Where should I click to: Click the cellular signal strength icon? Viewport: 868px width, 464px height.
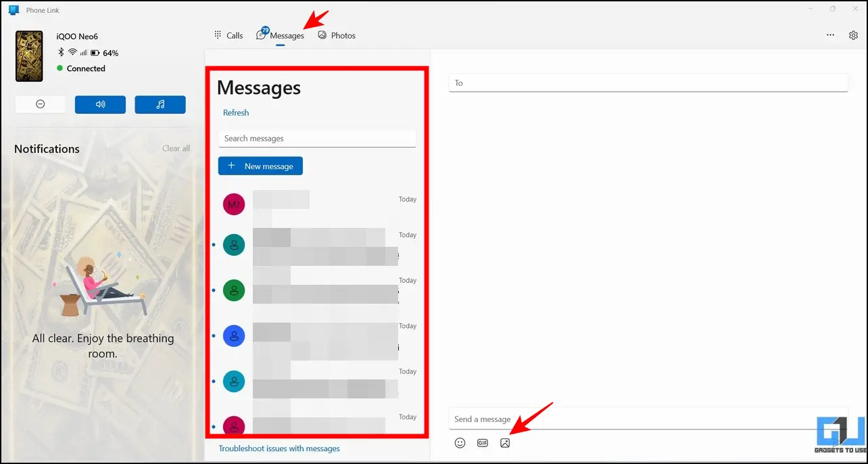(84, 53)
